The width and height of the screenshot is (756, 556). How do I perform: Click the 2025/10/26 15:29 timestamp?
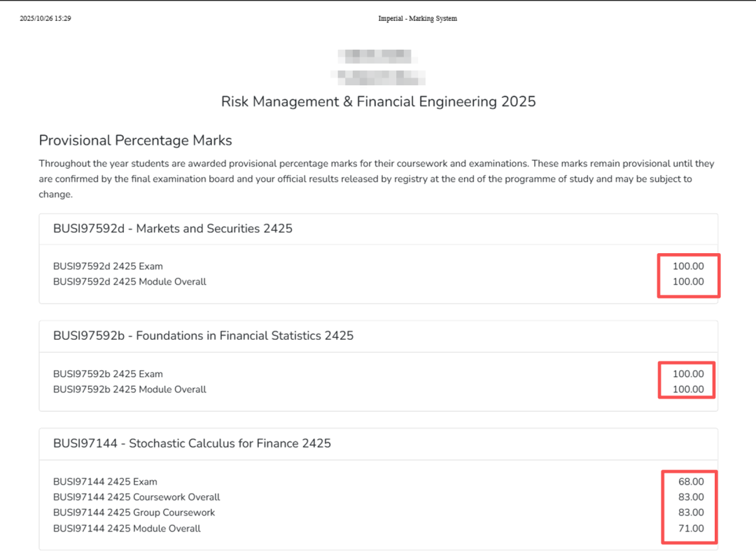tap(45, 18)
